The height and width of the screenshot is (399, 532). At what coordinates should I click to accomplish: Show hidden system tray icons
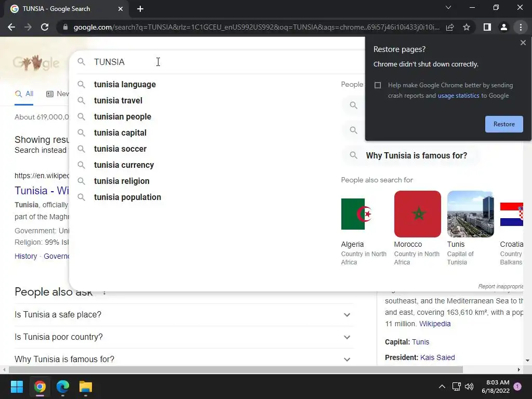point(442,387)
